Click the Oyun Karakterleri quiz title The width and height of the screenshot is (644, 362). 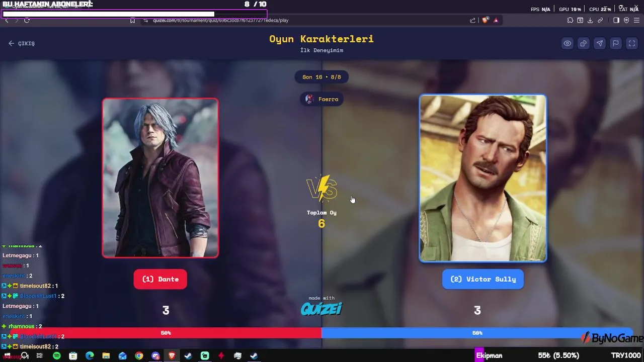pos(321,39)
